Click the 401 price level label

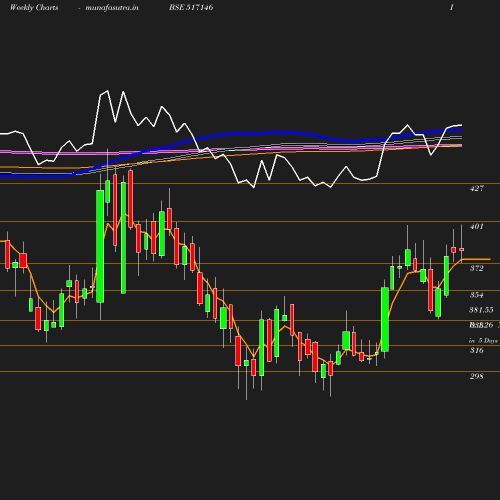(477, 227)
